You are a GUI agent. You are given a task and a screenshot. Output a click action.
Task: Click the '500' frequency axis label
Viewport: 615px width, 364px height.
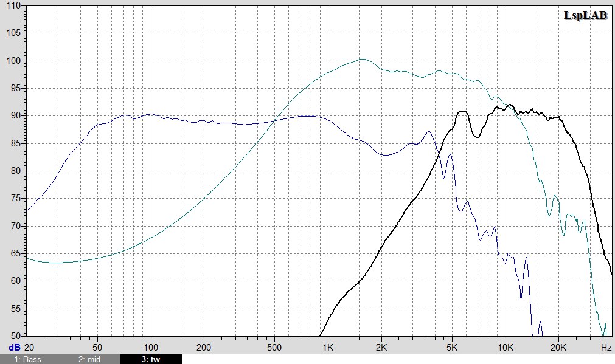(274, 347)
